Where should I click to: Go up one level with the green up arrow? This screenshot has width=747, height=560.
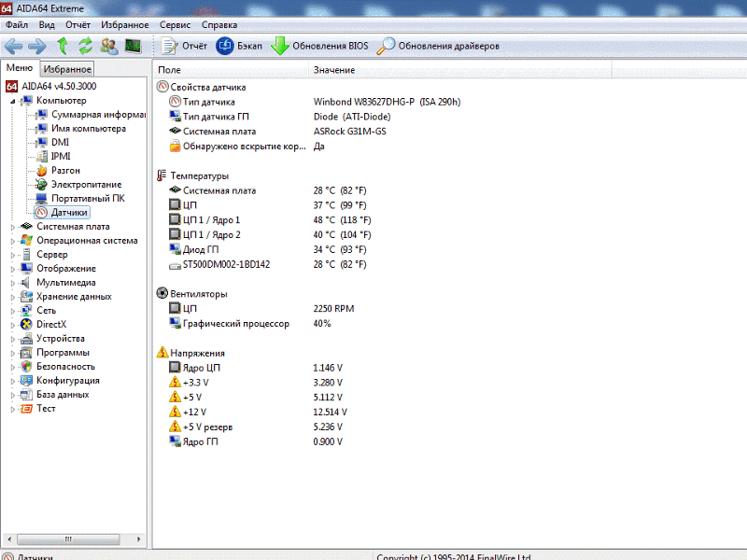coord(62,46)
